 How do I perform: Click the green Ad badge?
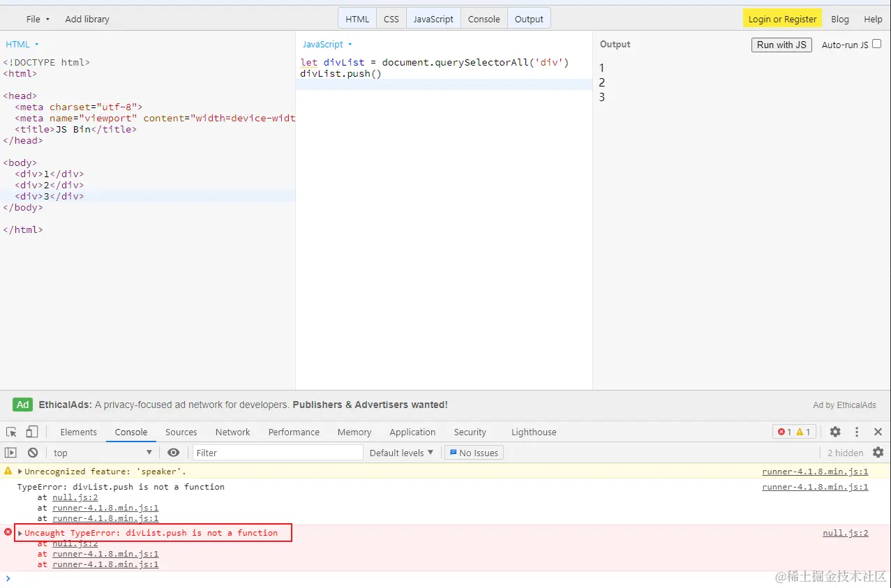pyautogui.click(x=23, y=405)
